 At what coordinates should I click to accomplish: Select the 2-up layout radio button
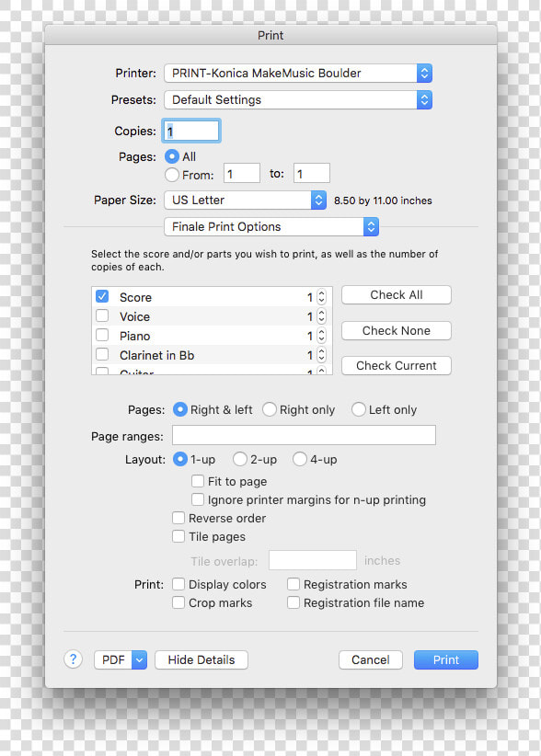point(240,459)
